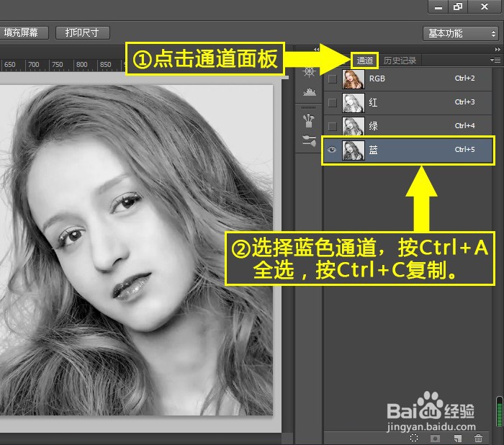
Task: Load channel as selection icon
Action: click(x=414, y=438)
